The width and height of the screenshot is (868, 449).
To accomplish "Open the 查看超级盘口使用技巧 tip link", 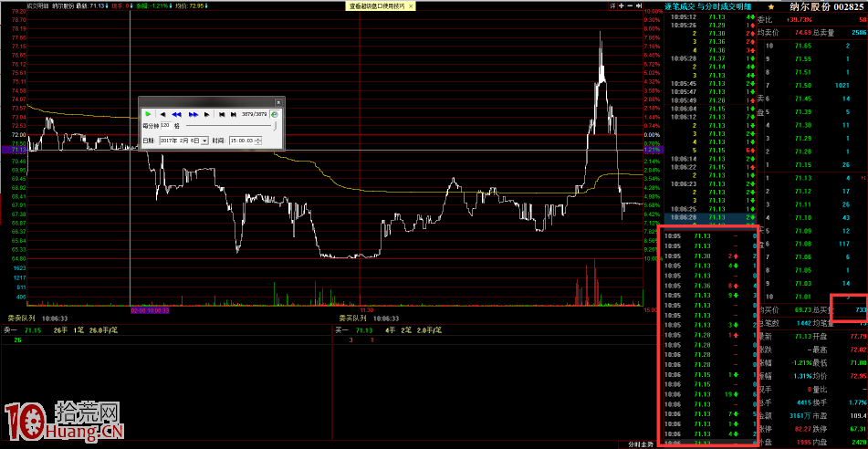I will pyautogui.click(x=376, y=5).
